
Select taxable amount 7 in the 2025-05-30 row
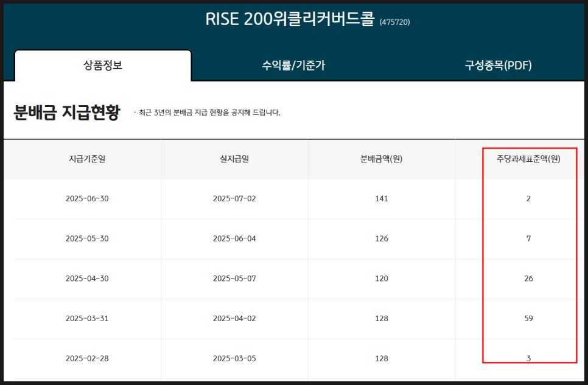(x=528, y=238)
